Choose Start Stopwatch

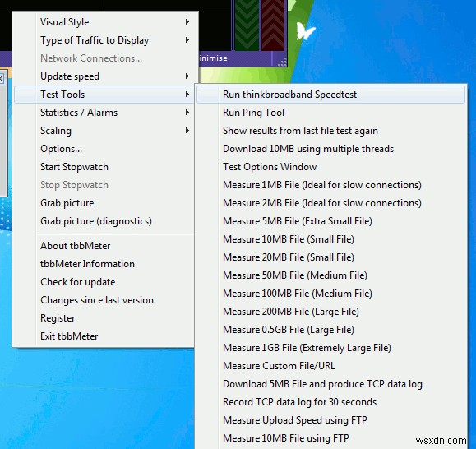105,167
